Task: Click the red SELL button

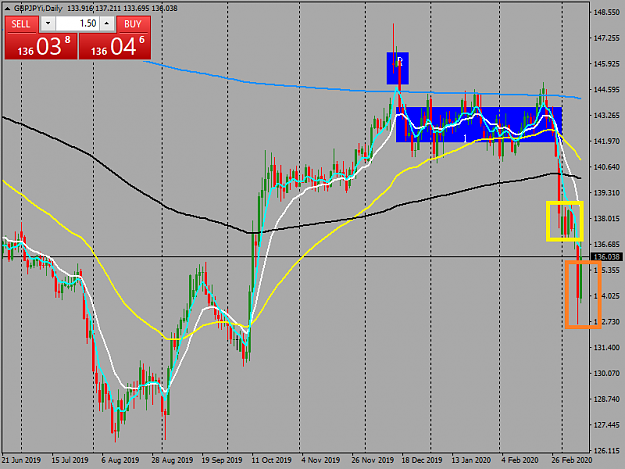Action: pos(21,24)
